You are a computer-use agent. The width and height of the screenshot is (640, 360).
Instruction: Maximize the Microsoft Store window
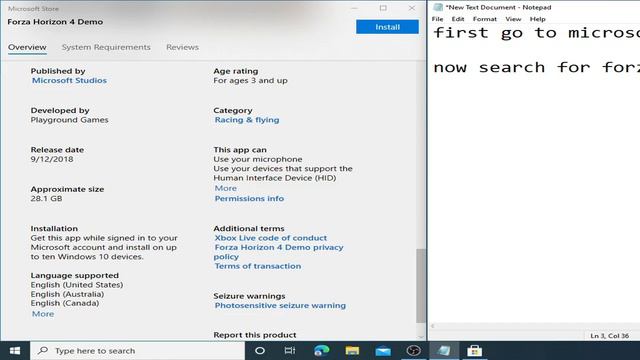(383, 8)
